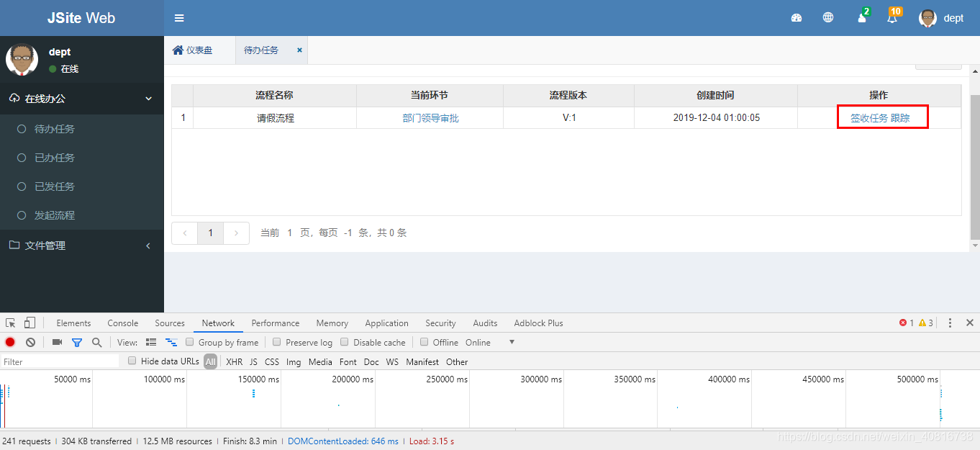980x450 pixels.
Task: Open DevTools three-dot customize menu
Action: 950,323
